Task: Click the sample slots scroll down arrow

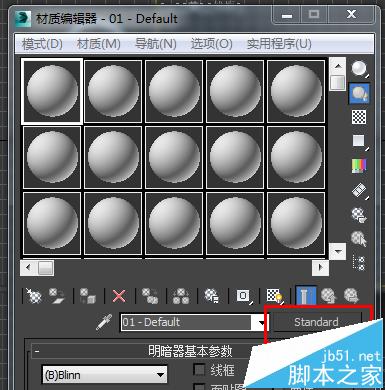Action: point(338,251)
